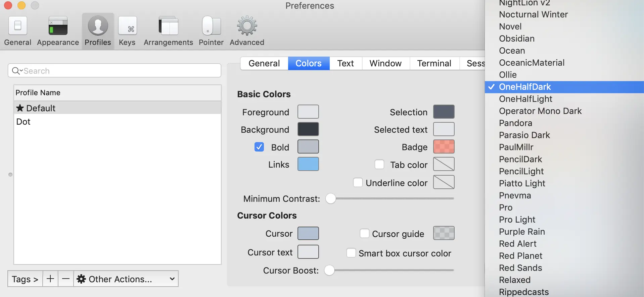Expand the Tags panel
644x297 pixels.
pyautogui.click(x=25, y=279)
